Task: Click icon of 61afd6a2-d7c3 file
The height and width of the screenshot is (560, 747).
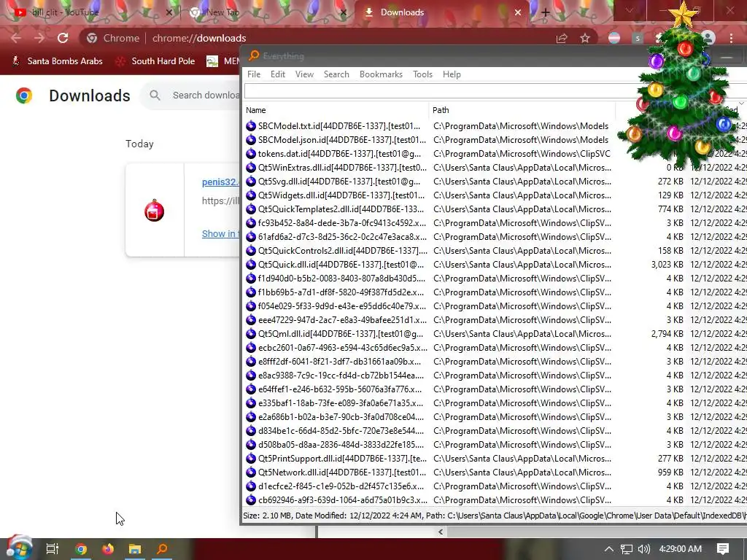Action: pos(251,237)
